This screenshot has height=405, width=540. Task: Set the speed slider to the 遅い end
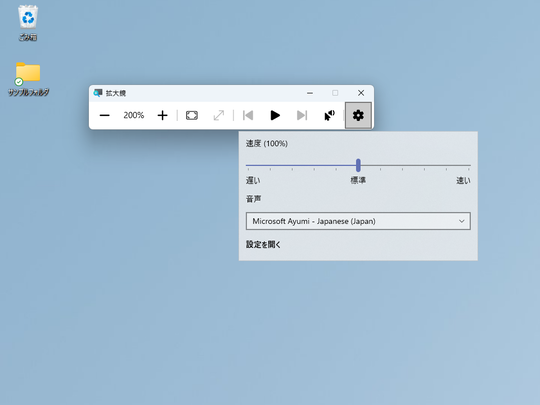tap(247, 166)
